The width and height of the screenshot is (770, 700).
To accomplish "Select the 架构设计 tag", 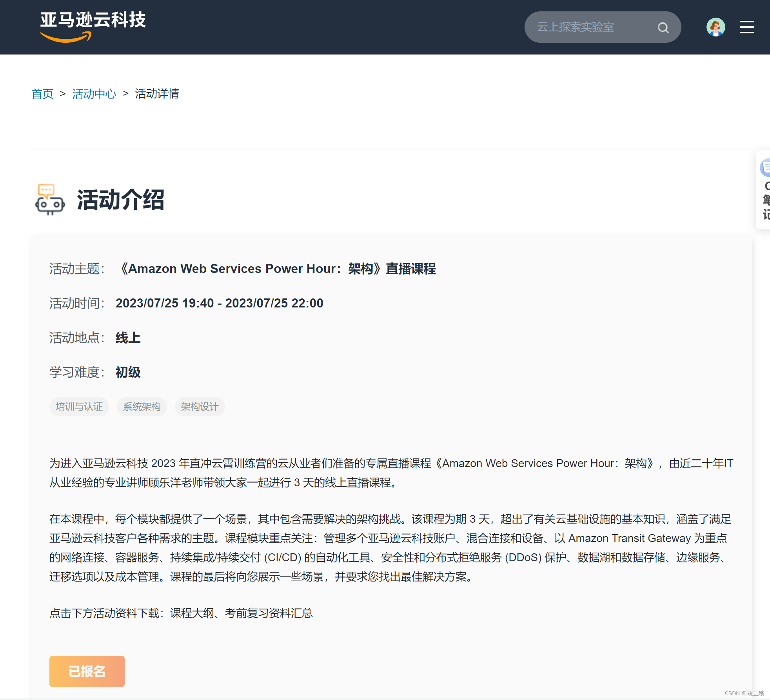I will tap(200, 407).
